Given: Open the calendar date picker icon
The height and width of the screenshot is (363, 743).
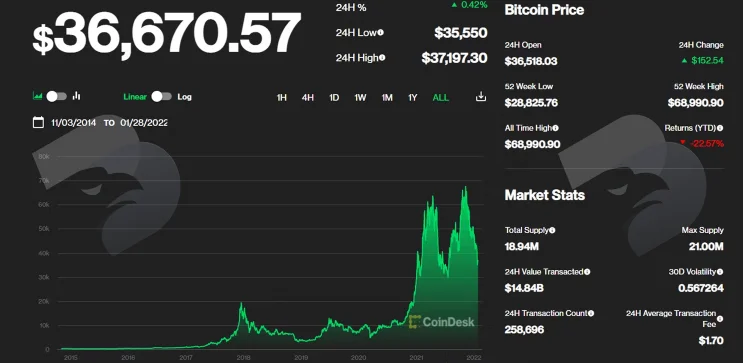Looking at the screenshot, I should [x=38, y=122].
